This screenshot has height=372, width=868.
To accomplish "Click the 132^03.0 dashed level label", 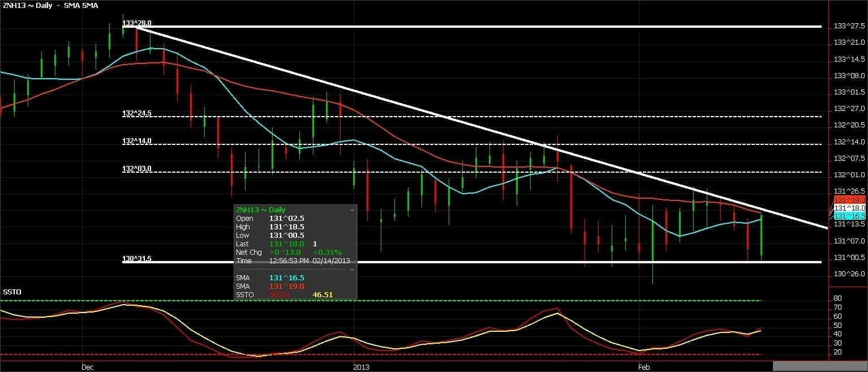I will (x=137, y=169).
